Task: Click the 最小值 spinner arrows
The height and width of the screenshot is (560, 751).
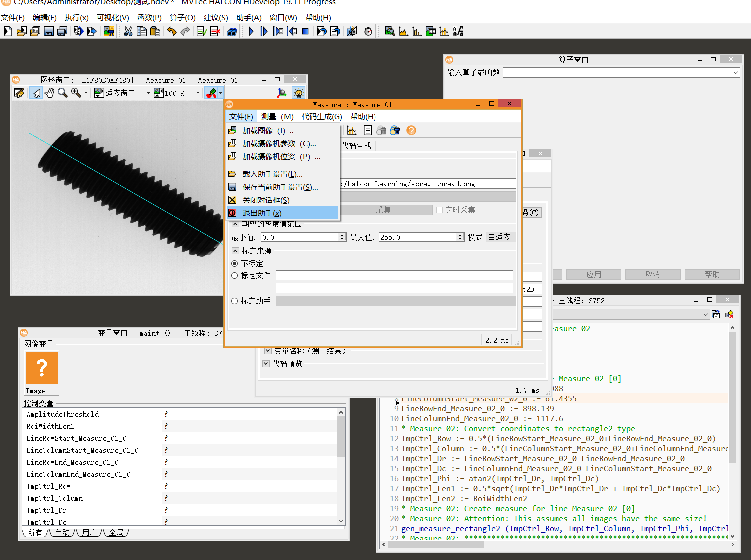Action: click(x=342, y=237)
